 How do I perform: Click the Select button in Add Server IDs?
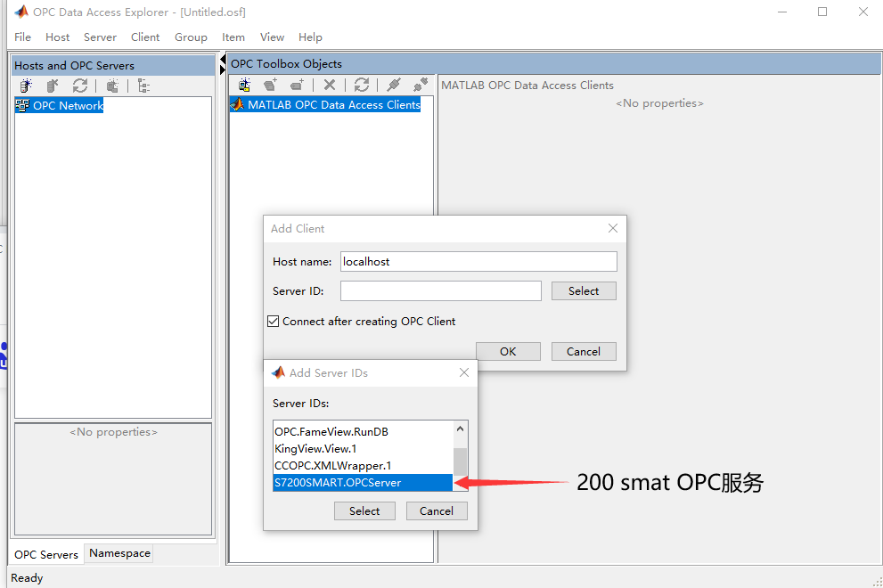point(364,510)
